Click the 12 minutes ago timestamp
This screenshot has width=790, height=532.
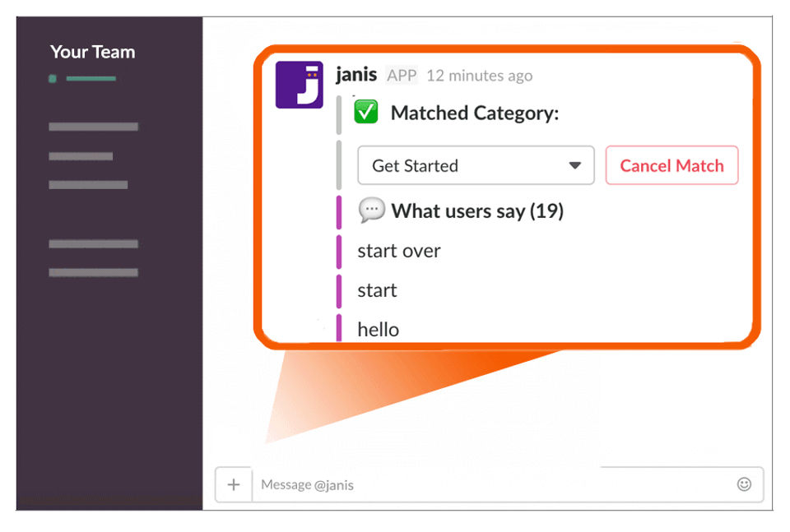coord(479,76)
